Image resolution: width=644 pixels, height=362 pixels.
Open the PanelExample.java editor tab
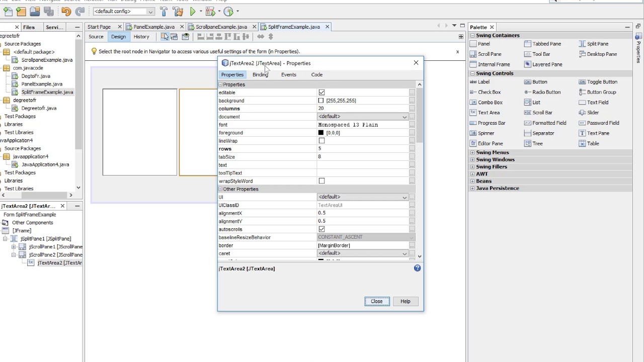tap(154, 27)
